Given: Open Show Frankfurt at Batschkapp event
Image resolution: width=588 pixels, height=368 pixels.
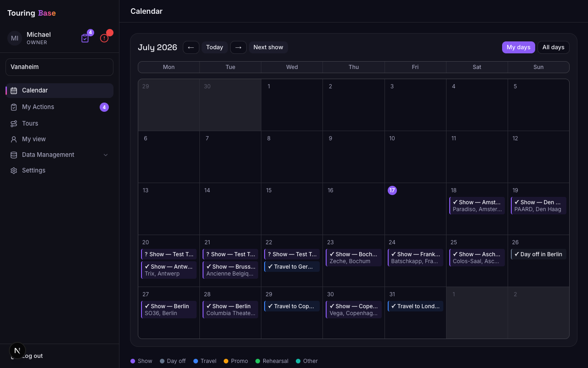Looking at the screenshot, I should coord(415,258).
